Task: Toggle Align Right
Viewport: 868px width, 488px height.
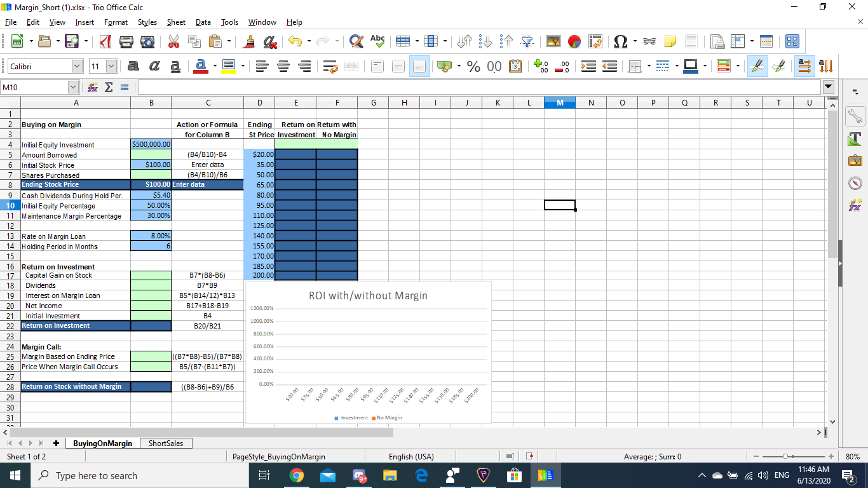Action: [305, 66]
